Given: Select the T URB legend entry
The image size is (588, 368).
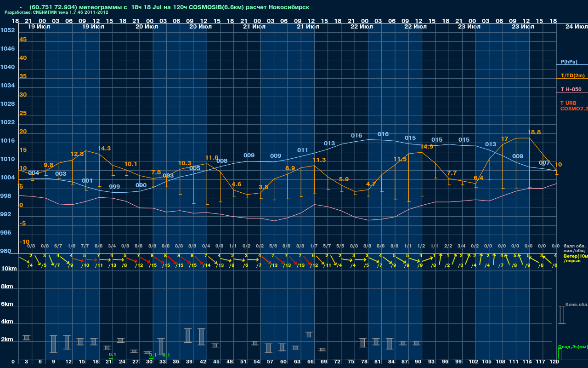Looking at the screenshot, I should click(x=568, y=103).
